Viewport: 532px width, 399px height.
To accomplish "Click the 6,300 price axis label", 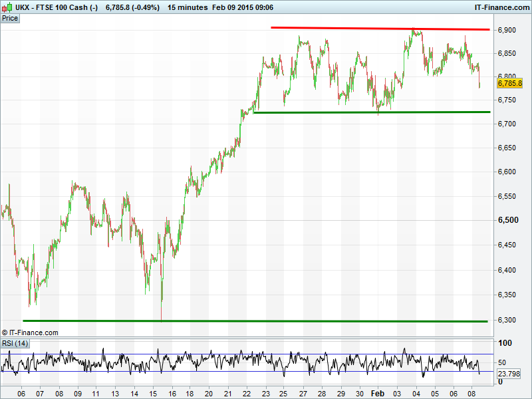I will click(x=507, y=320).
